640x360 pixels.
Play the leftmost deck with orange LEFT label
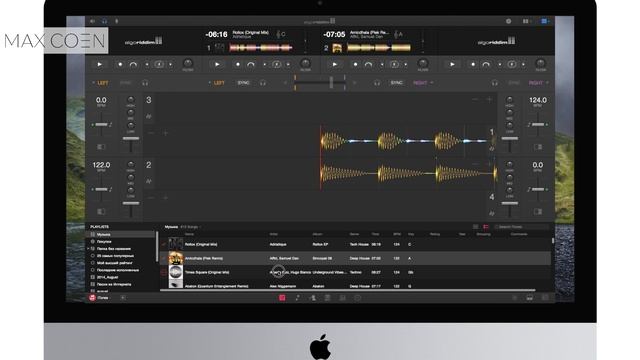(99, 64)
